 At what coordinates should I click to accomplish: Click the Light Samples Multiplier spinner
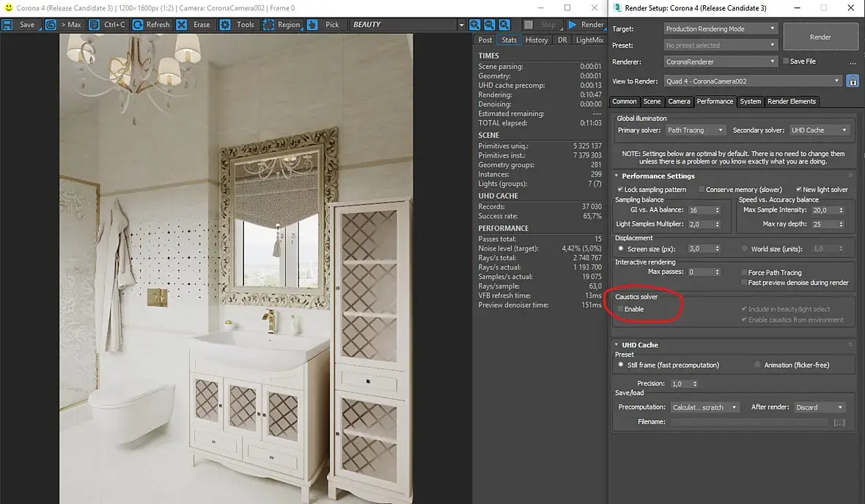pyautogui.click(x=717, y=224)
